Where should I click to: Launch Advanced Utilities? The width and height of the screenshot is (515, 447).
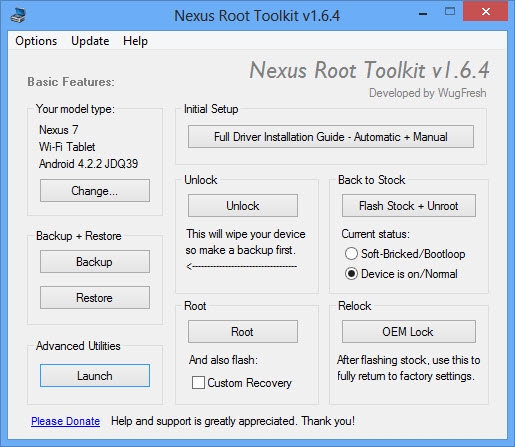[95, 376]
